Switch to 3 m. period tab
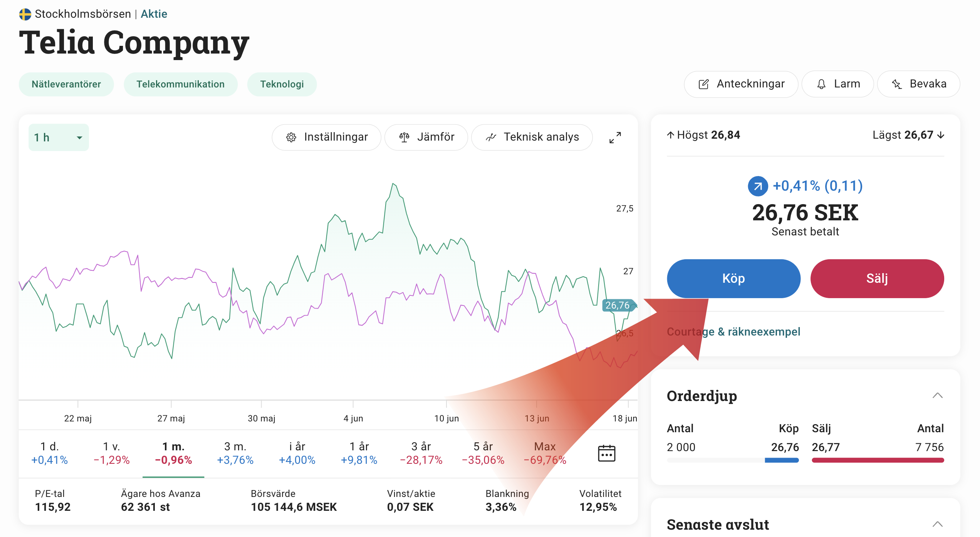The height and width of the screenshot is (537, 980). click(x=235, y=453)
